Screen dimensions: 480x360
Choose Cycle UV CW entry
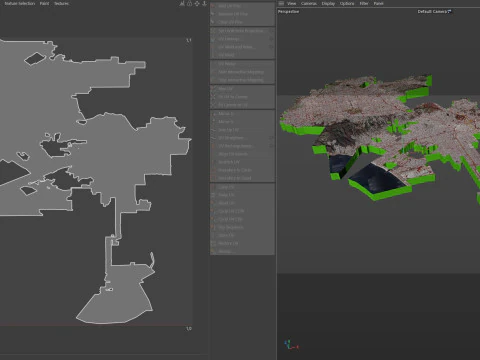(x=242, y=219)
